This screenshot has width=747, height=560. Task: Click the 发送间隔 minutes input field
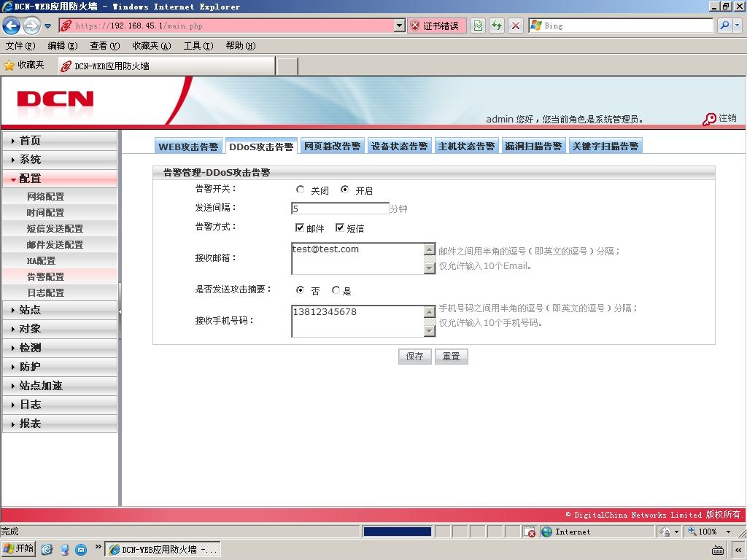pyautogui.click(x=340, y=208)
